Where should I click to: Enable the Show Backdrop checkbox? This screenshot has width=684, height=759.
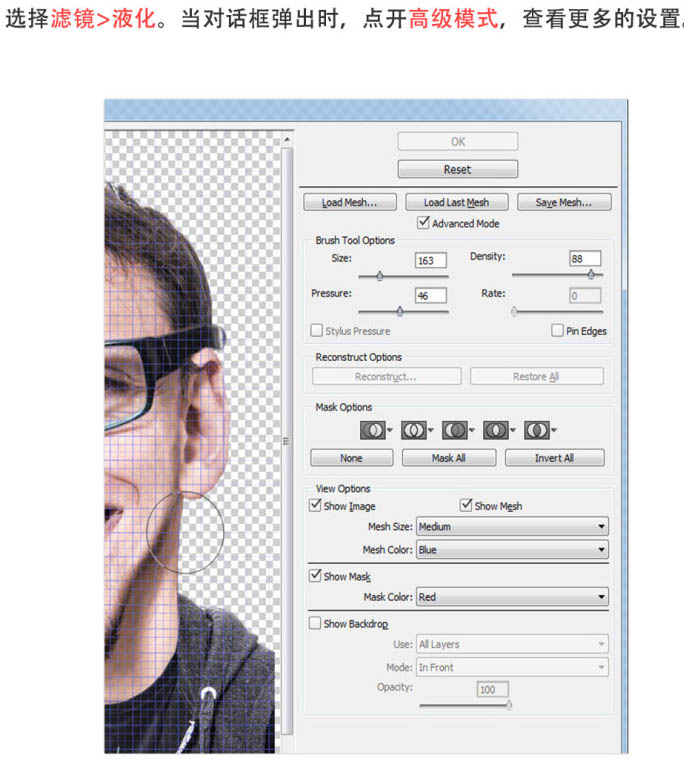tap(315, 622)
